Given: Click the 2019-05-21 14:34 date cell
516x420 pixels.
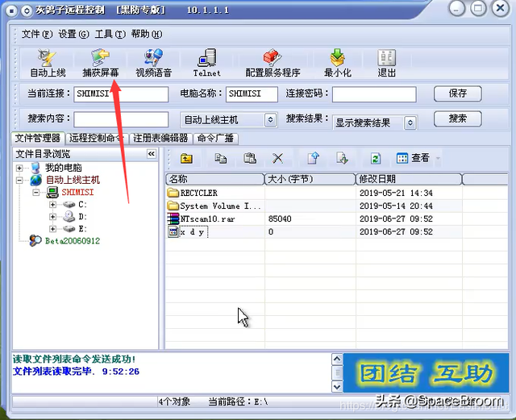Looking at the screenshot, I should [396, 193].
